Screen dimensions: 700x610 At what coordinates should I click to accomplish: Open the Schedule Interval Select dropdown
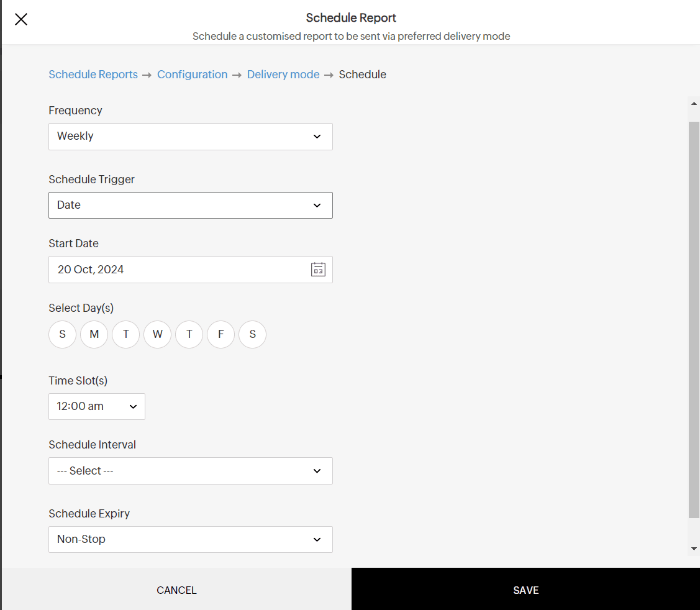tap(191, 471)
